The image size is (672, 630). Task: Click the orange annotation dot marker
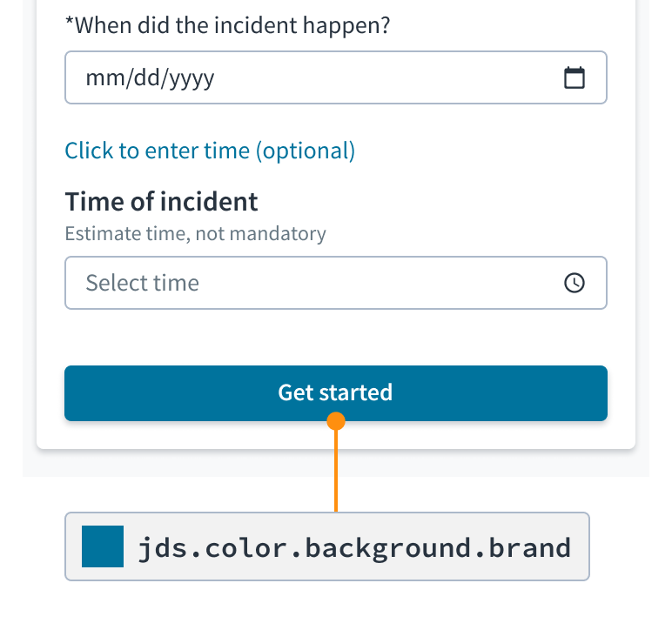click(x=336, y=422)
